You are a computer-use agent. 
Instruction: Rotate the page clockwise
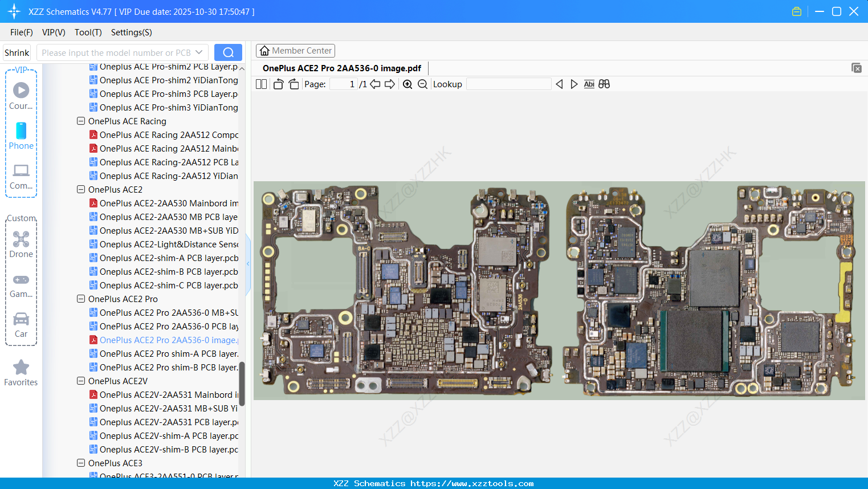(294, 84)
